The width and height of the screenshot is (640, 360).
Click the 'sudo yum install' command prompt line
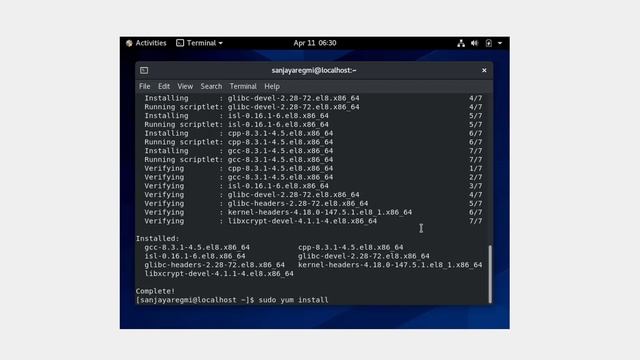pyautogui.click(x=232, y=300)
